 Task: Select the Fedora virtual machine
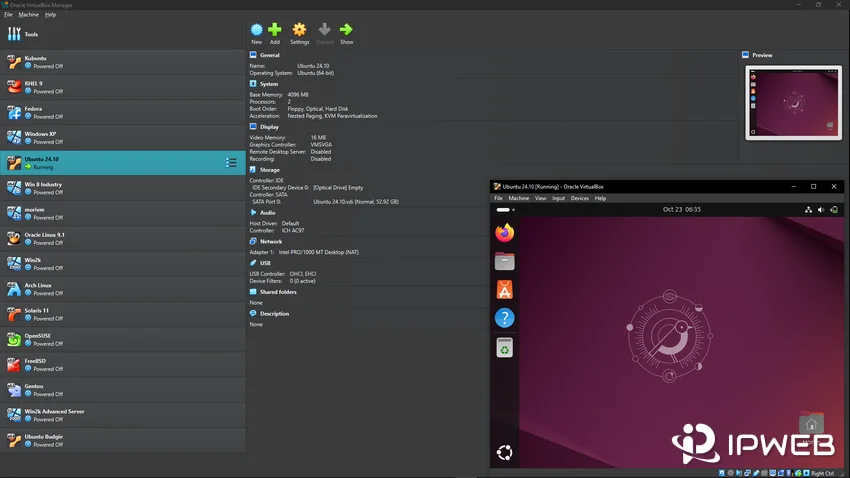pyautogui.click(x=123, y=112)
